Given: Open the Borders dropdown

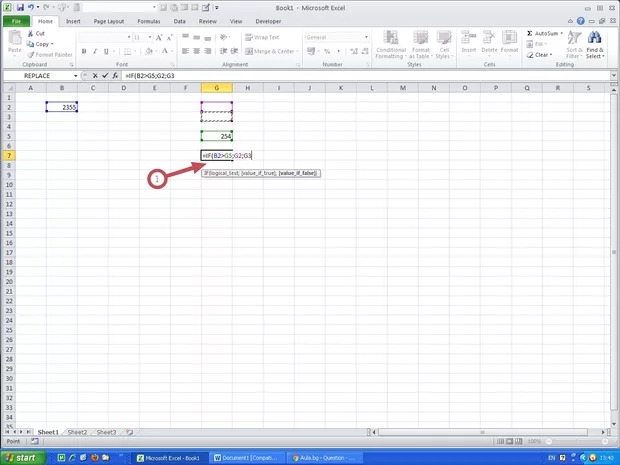Looking at the screenshot, I should [x=135, y=51].
